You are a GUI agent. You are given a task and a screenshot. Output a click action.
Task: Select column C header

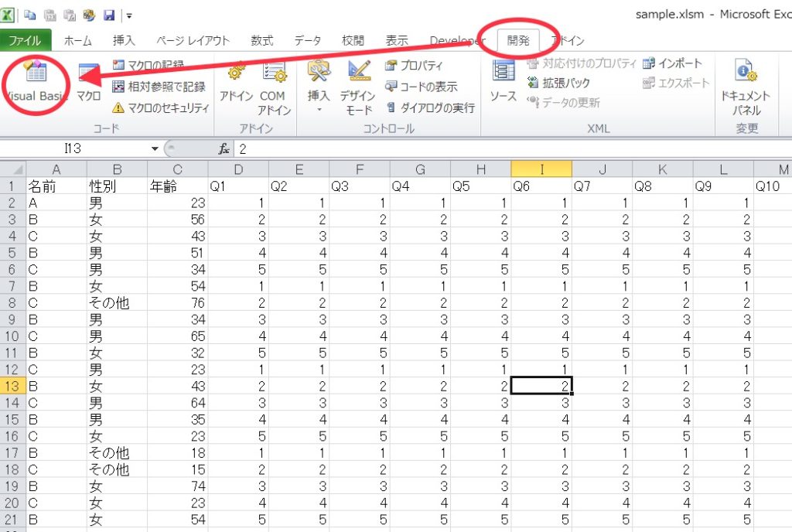coord(178,169)
